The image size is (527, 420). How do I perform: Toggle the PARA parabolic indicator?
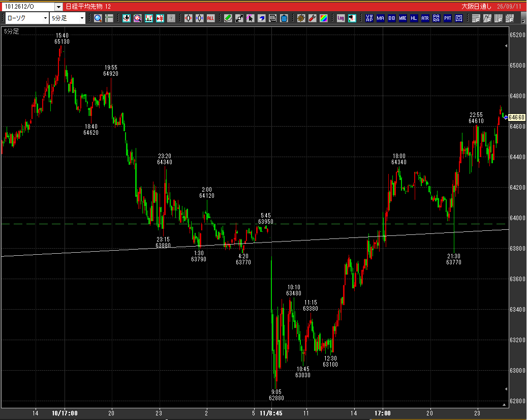tap(436, 18)
